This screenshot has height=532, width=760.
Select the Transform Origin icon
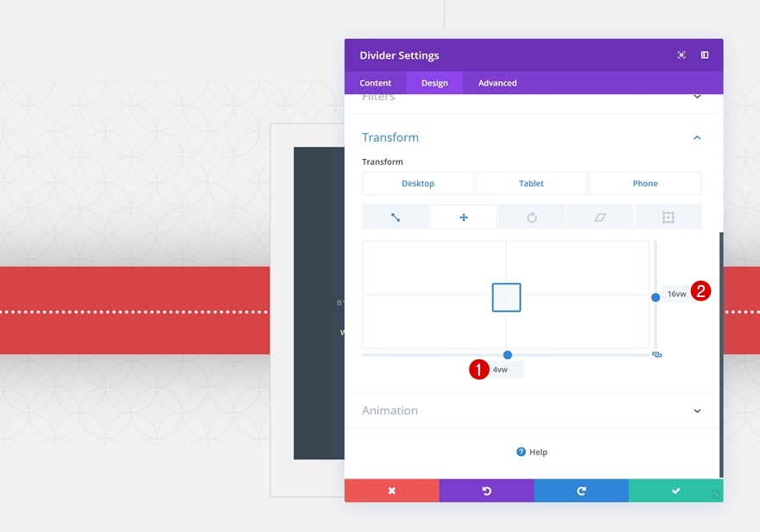[668, 217]
